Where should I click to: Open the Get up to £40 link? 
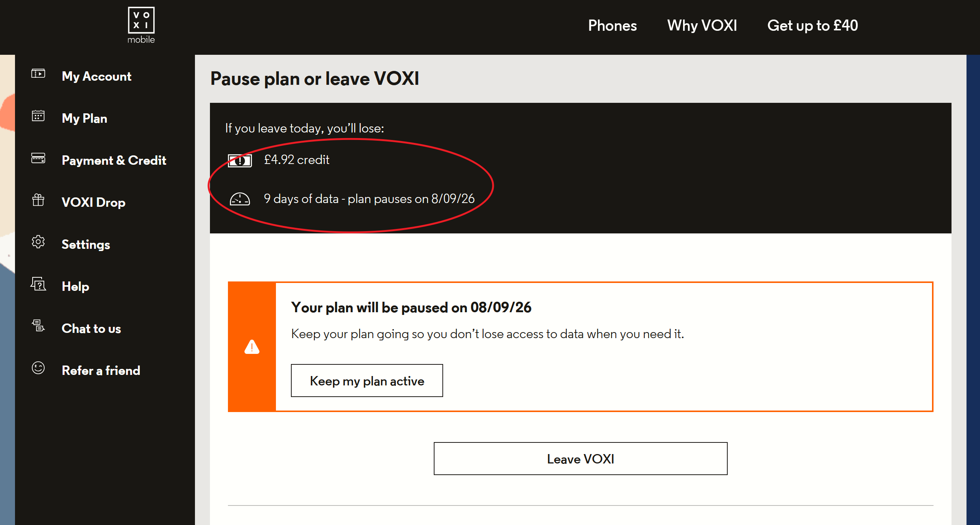click(x=812, y=26)
